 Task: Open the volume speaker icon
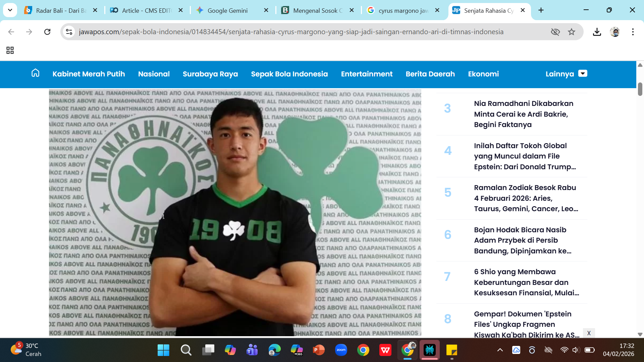576,350
